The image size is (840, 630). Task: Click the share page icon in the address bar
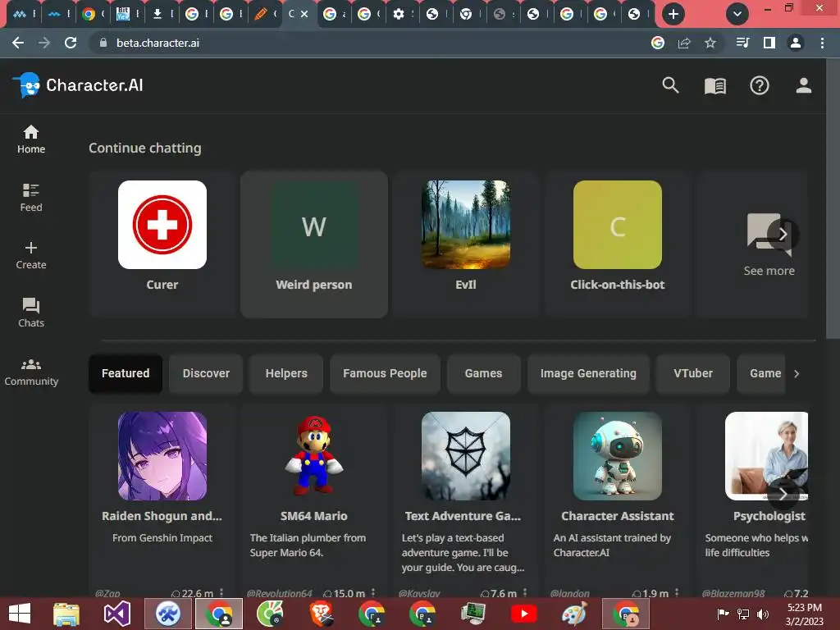(684, 43)
